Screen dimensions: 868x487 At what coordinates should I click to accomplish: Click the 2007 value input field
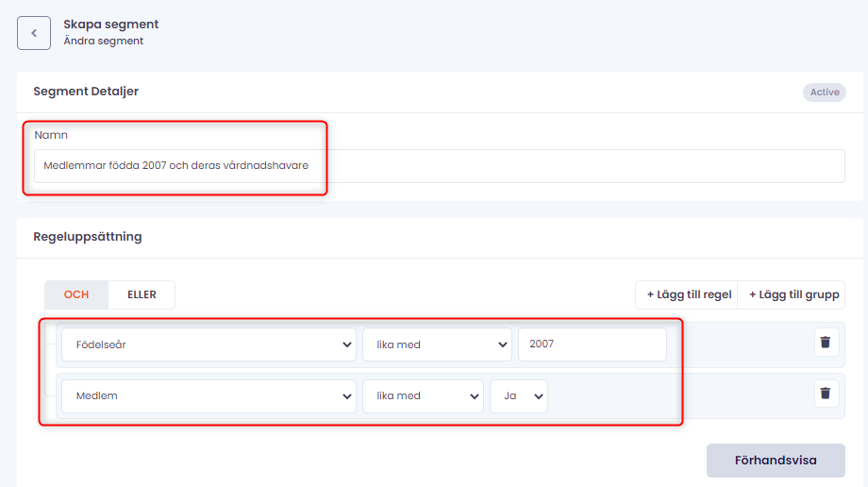coord(592,344)
